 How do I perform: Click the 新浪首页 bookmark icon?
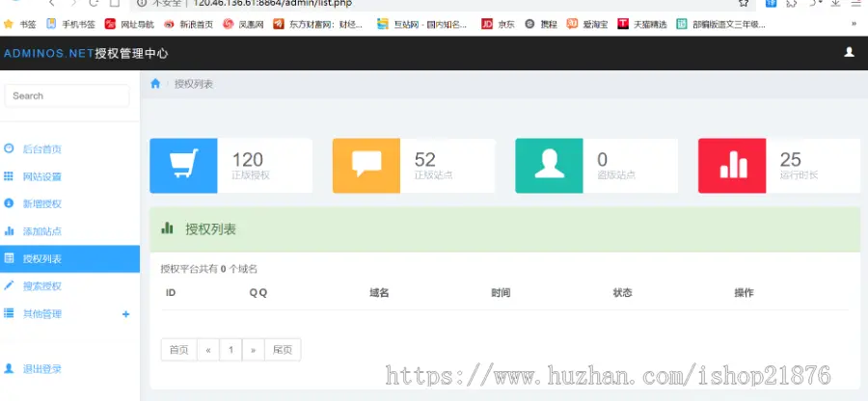coord(169,24)
